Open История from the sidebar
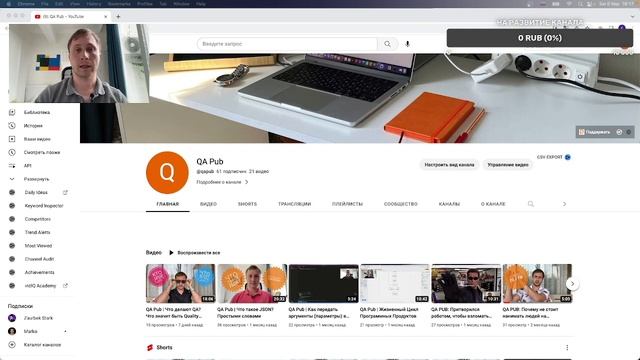 click(33, 126)
